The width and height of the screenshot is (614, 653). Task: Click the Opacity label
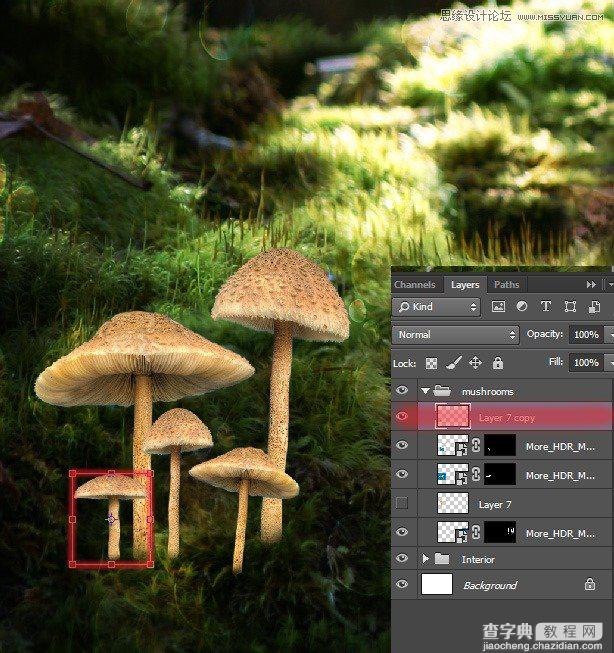(x=544, y=334)
